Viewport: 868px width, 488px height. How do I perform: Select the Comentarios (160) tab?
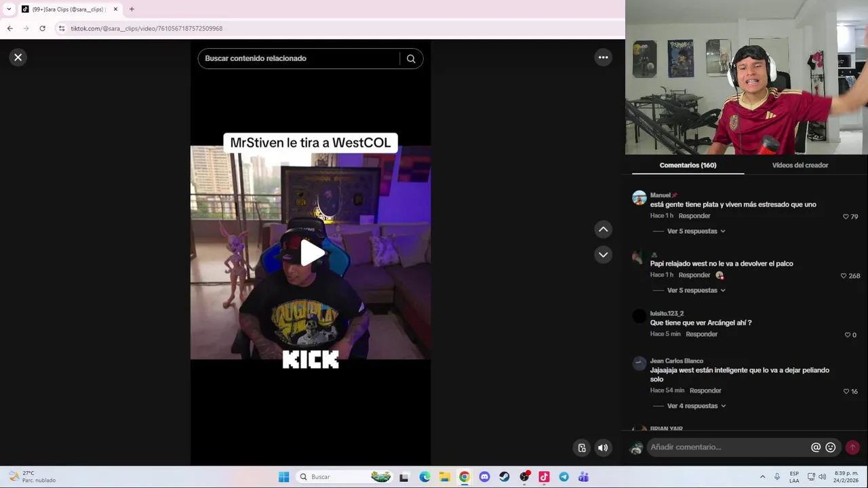[688, 165]
